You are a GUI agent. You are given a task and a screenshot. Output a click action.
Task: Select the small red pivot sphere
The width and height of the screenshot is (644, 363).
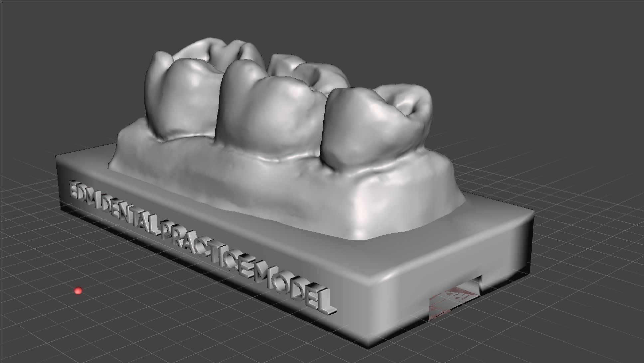[x=78, y=291]
